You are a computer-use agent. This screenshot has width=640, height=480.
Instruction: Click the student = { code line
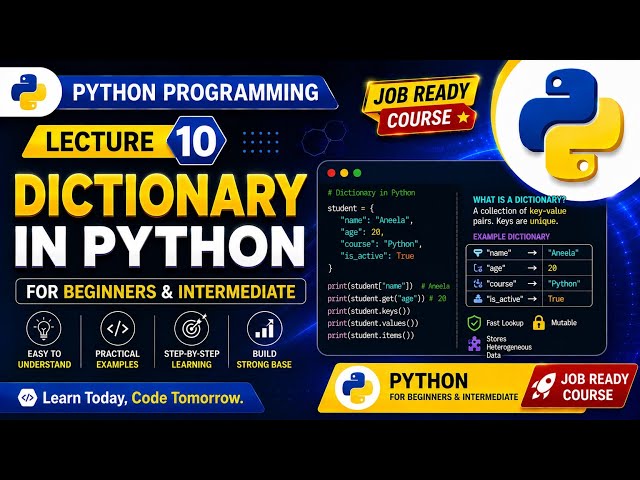pyautogui.click(x=351, y=208)
